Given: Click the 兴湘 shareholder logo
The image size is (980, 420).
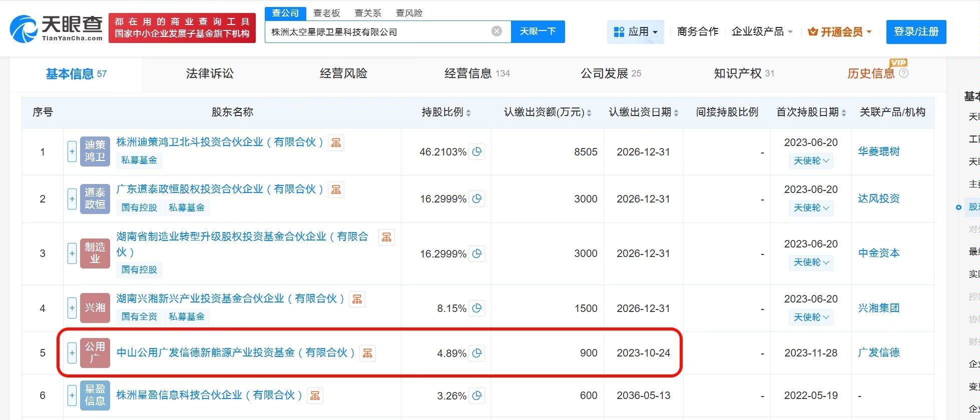Looking at the screenshot, I should pyautogui.click(x=95, y=307).
